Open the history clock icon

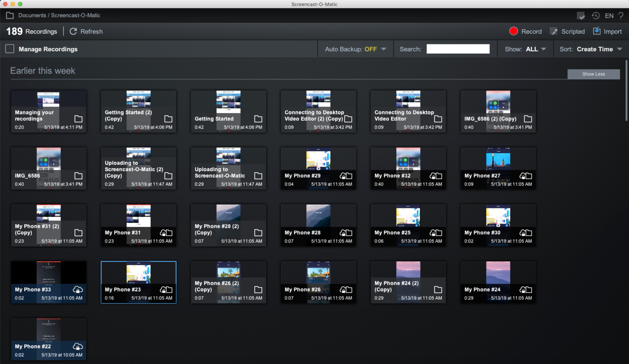pyautogui.click(x=596, y=15)
